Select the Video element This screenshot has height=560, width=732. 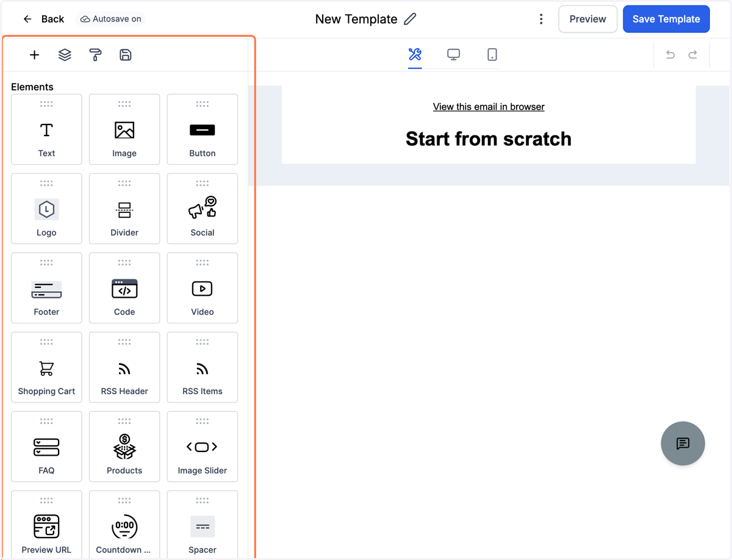point(203,288)
